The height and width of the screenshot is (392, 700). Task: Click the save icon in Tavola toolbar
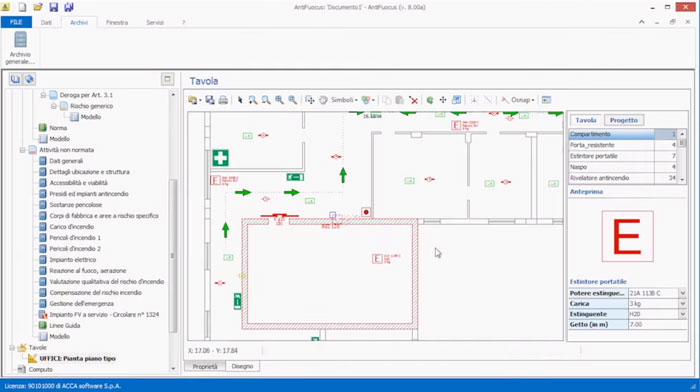pyautogui.click(x=210, y=100)
